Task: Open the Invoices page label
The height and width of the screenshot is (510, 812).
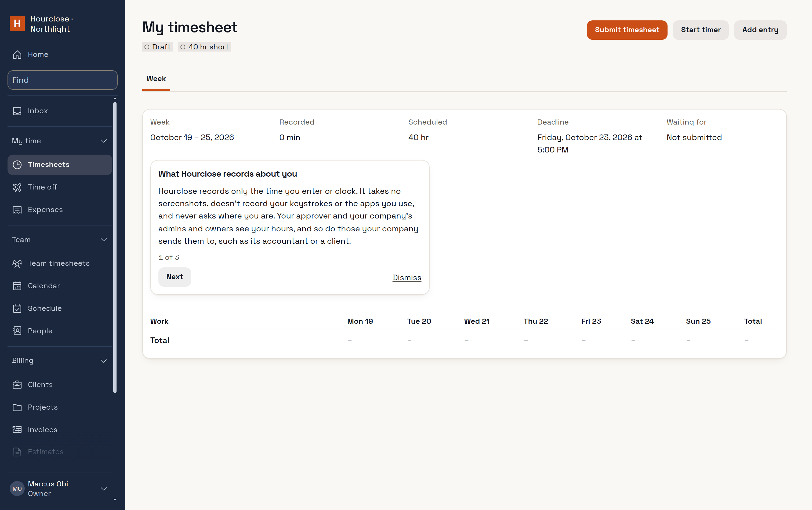Action: (x=42, y=430)
